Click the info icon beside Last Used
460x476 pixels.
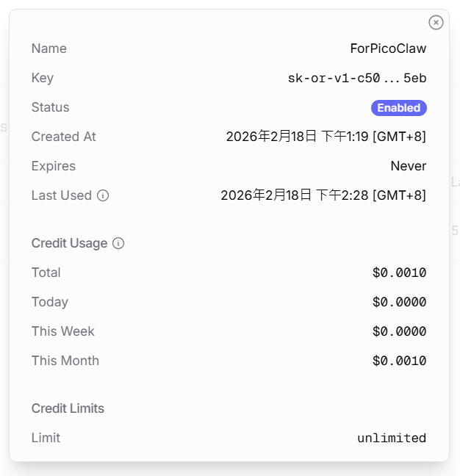click(103, 195)
